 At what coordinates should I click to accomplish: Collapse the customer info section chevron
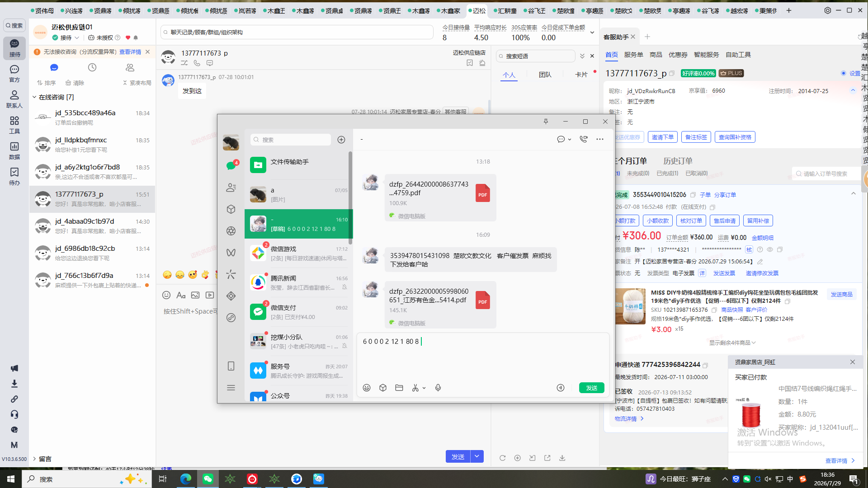coord(853,90)
